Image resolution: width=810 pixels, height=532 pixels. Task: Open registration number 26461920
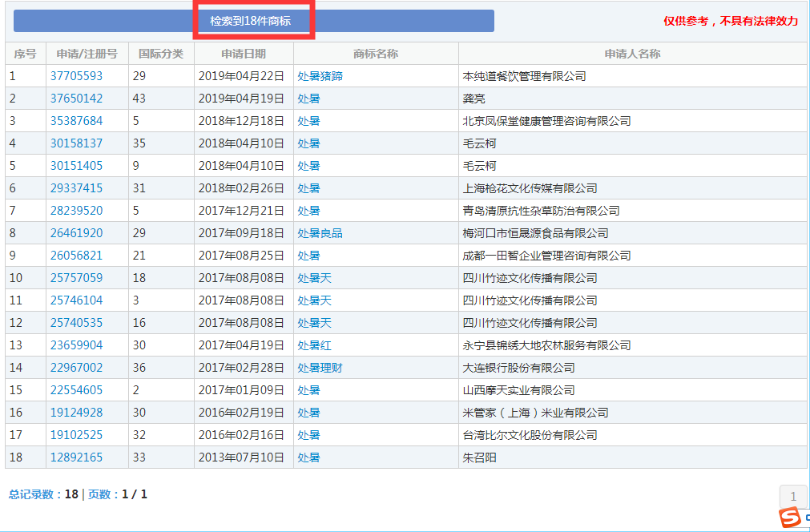pyautogui.click(x=76, y=233)
